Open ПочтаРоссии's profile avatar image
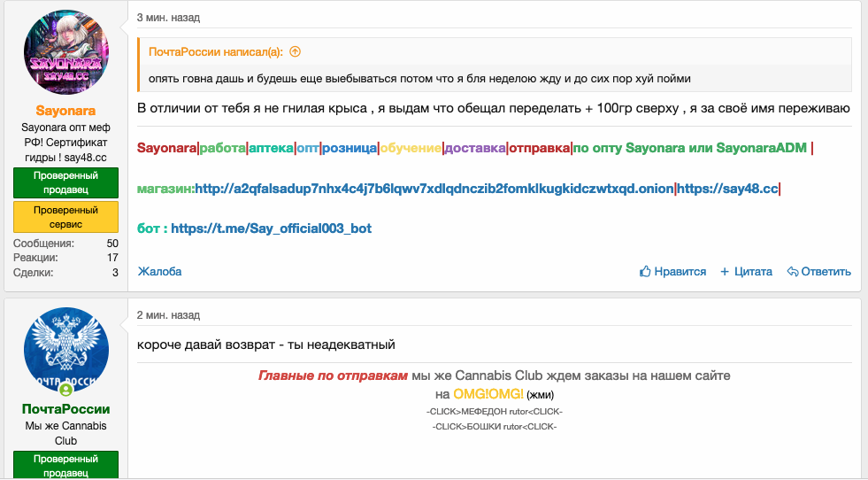The image size is (868, 480). click(x=65, y=350)
